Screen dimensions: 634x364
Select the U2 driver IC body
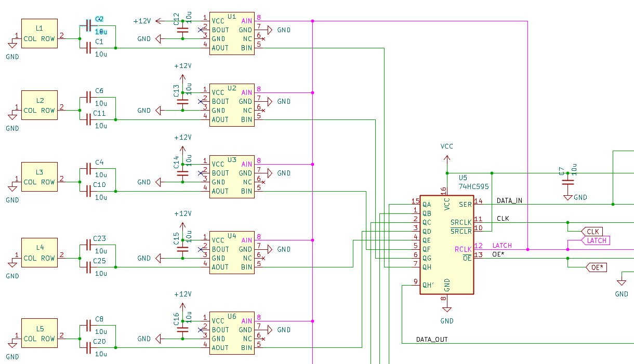232,106
